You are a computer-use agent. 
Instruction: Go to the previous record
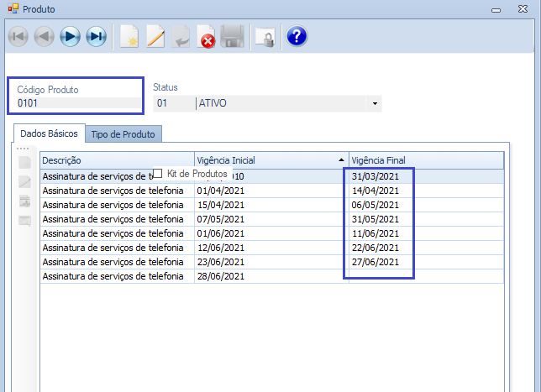[x=45, y=37]
